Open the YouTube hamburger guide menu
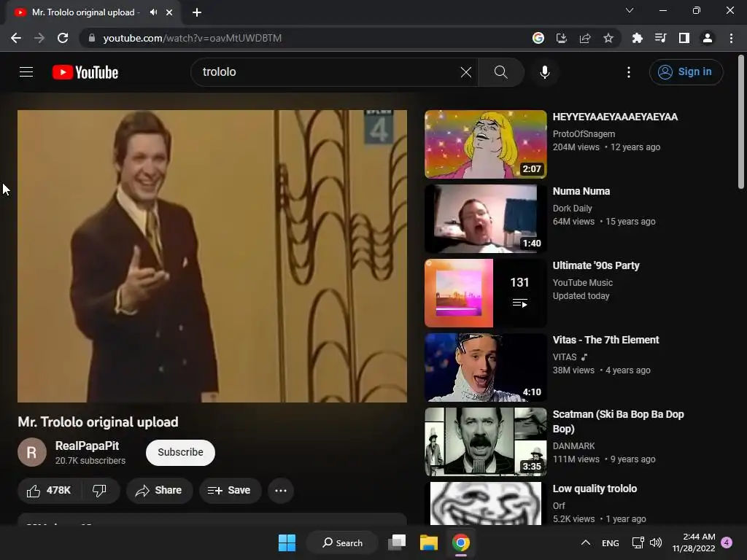The width and height of the screenshot is (747, 560). tap(26, 72)
